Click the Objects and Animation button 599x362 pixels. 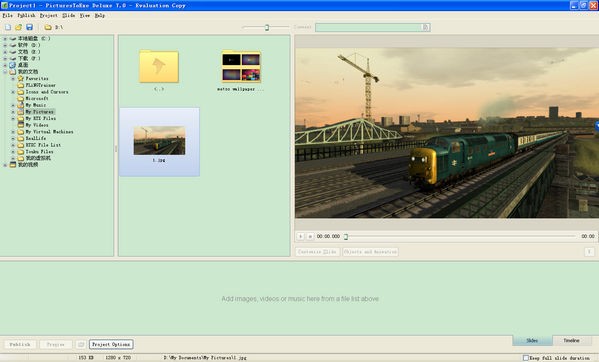coord(370,252)
